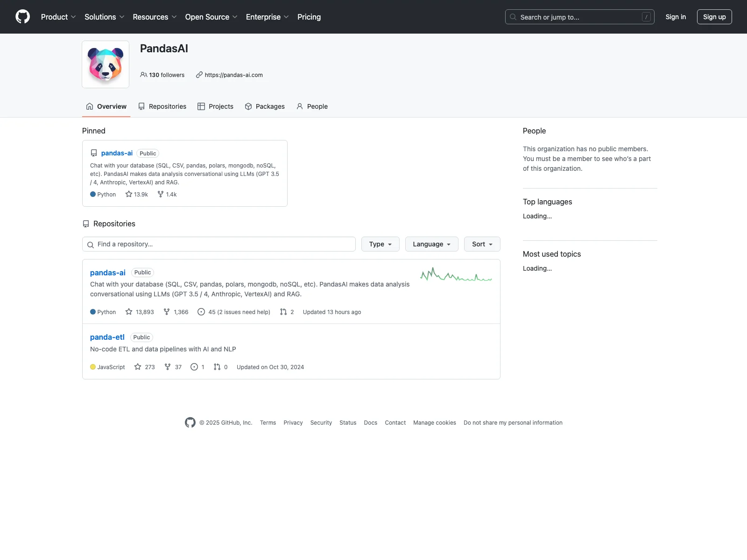The height and width of the screenshot is (560, 747).
Task: Click Do not share my personal information
Action: tap(513, 423)
